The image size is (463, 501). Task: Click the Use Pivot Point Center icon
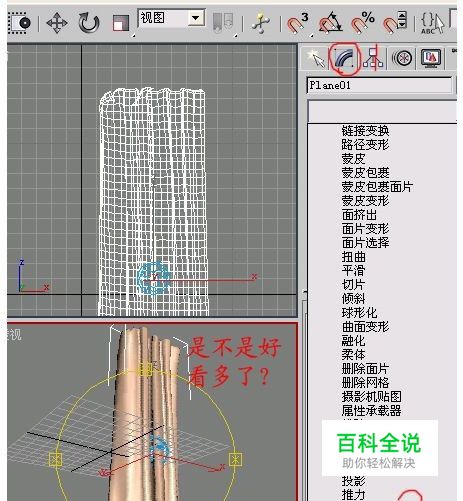coord(223,23)
